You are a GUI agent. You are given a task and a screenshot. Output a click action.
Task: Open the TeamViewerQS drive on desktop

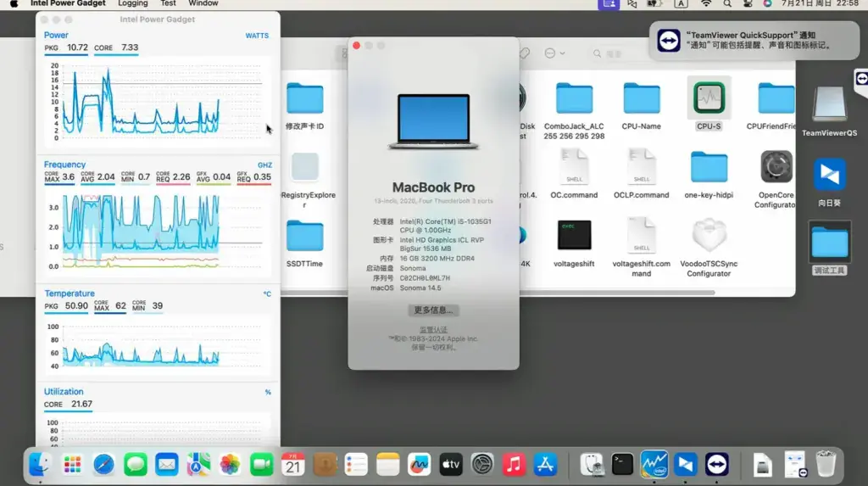pos(829,104)
